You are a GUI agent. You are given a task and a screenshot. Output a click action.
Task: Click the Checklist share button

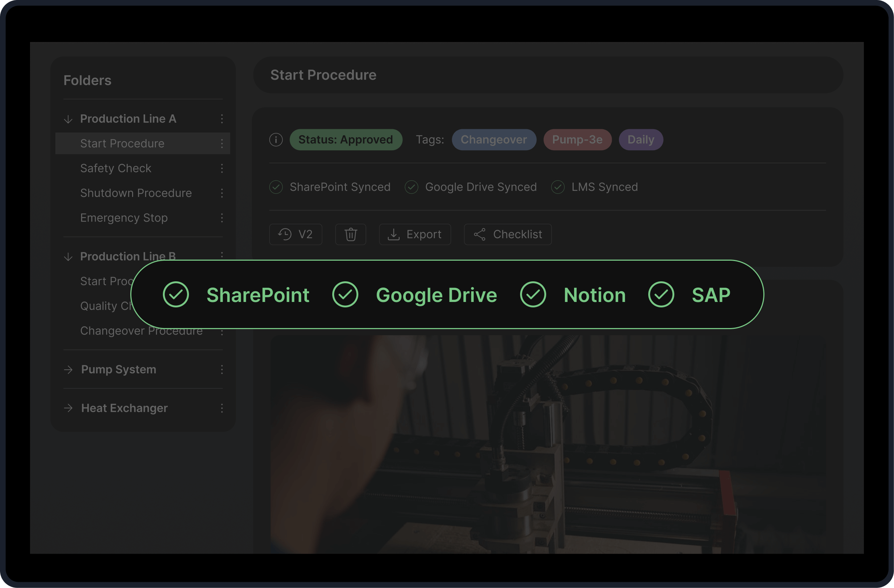click(507, 235)
